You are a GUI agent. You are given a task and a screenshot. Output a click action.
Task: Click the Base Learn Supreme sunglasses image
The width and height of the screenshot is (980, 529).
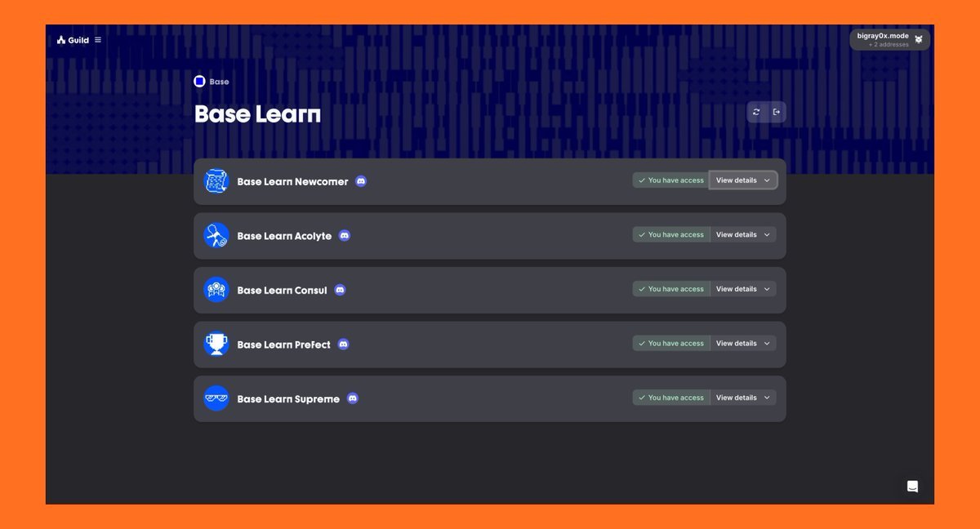tap(216, 398)
